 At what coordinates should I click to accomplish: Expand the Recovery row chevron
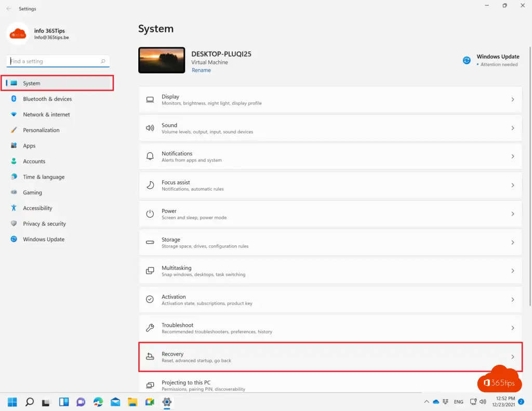(x=512, y=357)
